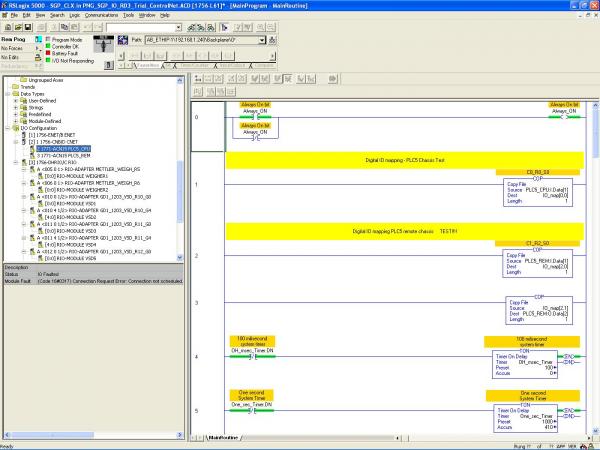Viewport: 600px width, 450px height.
Task: Expand the Predefined data types node
Action: point(16,114)
